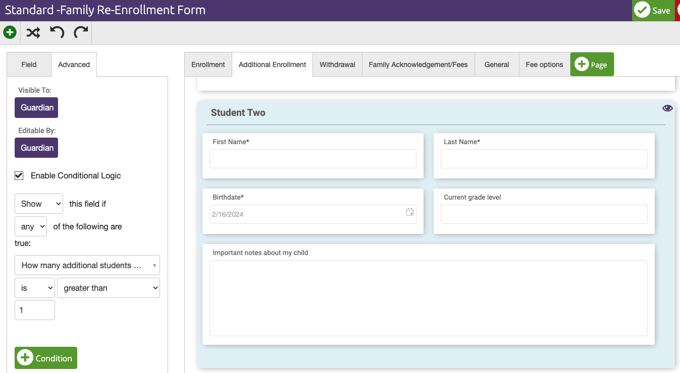The image size is (680, 373).
Task: Open the Show/Hide action dropdown
Action: pyautogui.click(x=39, y=203)
